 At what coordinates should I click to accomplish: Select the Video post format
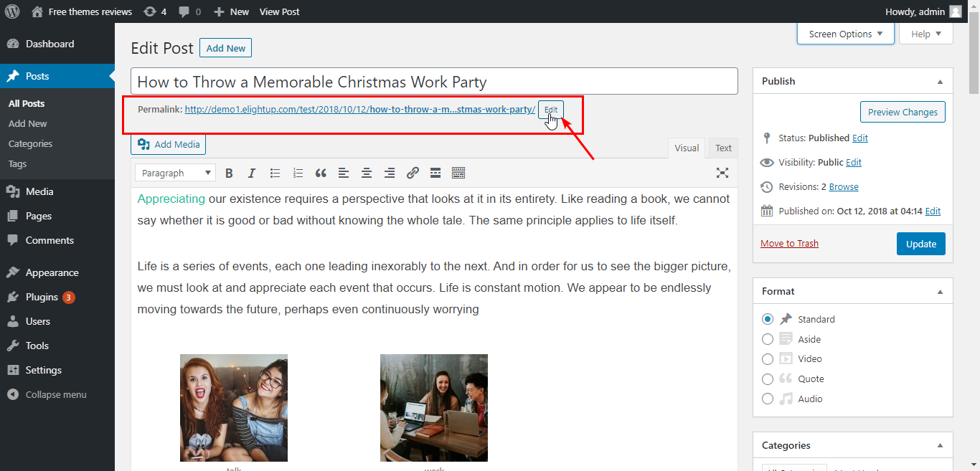coord(768,358)
